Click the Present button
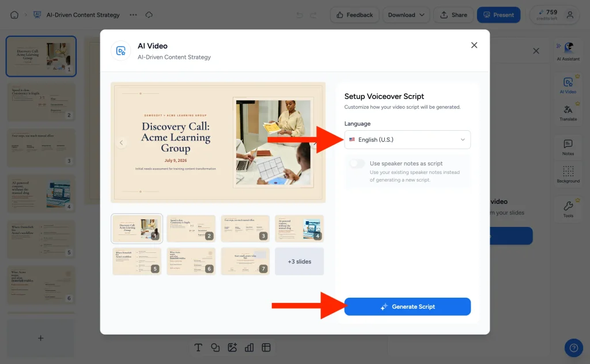The height and width of the screenshot is (364, 590). 498,15
